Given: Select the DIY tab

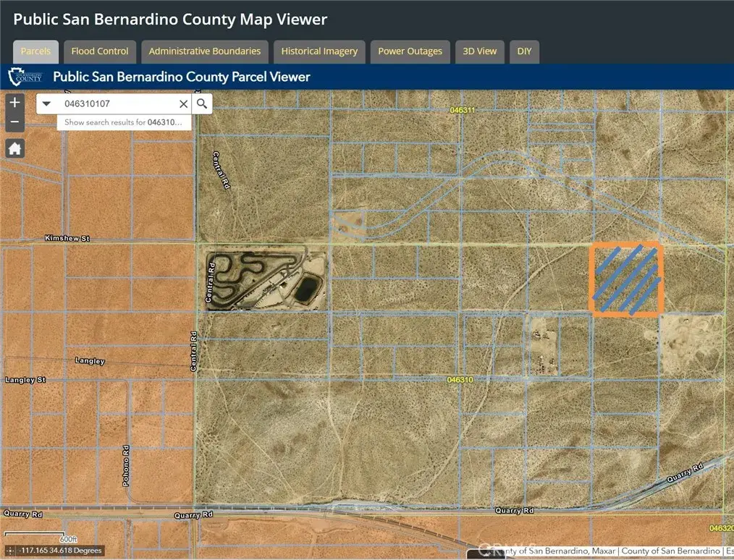Looking at the screenshot, I should [x=524, y=51].
